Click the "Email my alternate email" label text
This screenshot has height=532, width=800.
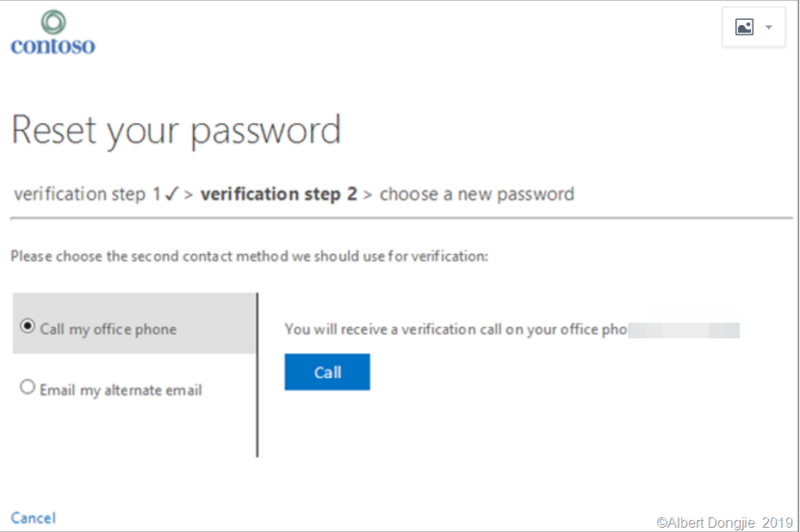pos(121,390)
